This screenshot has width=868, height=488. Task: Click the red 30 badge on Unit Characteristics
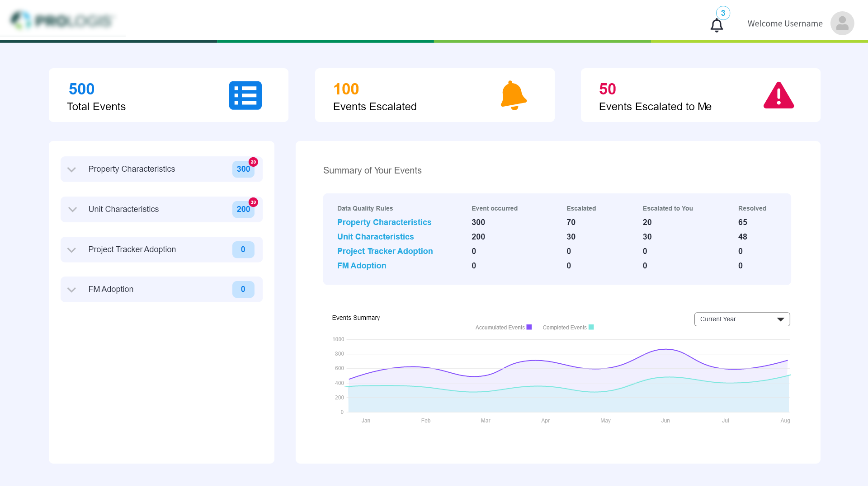pos(253,202)
